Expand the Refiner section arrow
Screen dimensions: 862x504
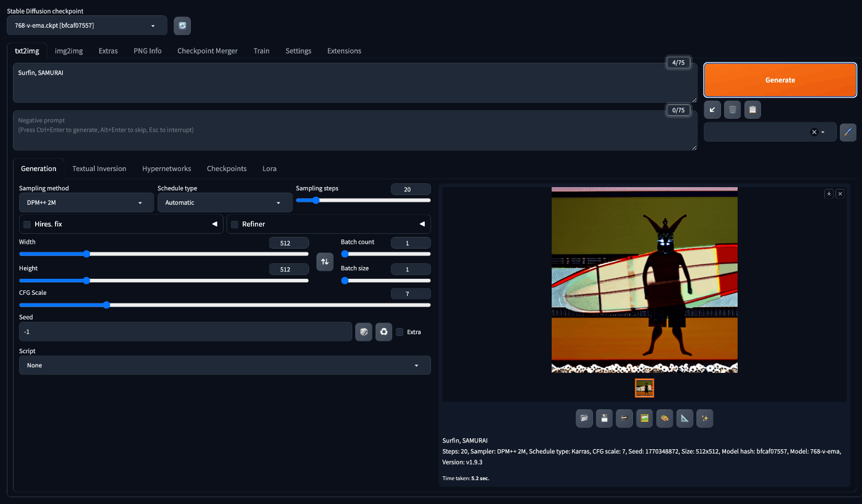pos(422,224)
